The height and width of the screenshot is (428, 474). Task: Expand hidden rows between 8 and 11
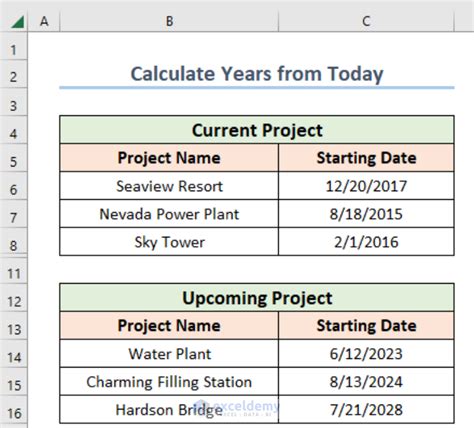[13, 256]
